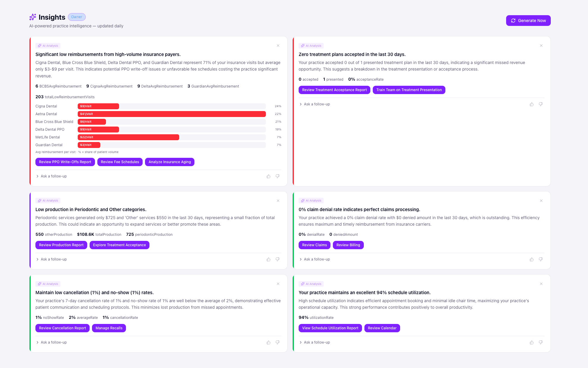This screenshot has height=368, width=588.
Task: Like the 0% claim denial insight
Action: [x=532, y=259]
